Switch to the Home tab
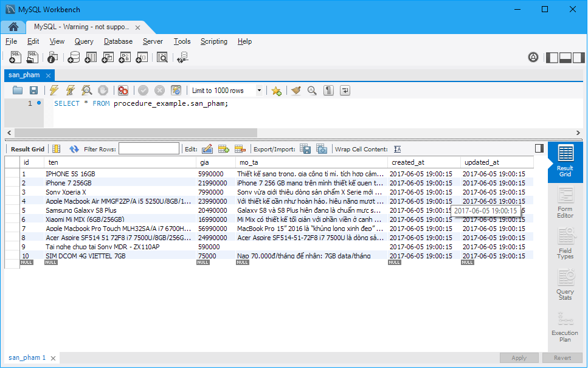Image resolution: width=588 pixels, height=369 pixels. [x=13, y=27]
